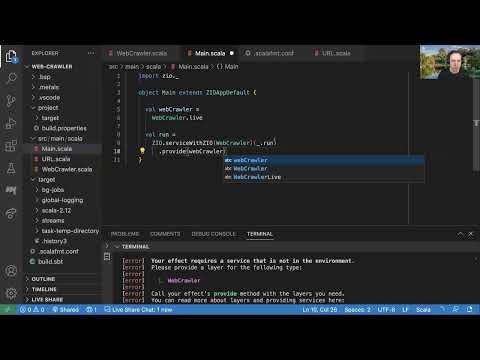Change indentation via Spaces: 2
This screenshot has height=360, width=480.
click(x=357, y=310)
